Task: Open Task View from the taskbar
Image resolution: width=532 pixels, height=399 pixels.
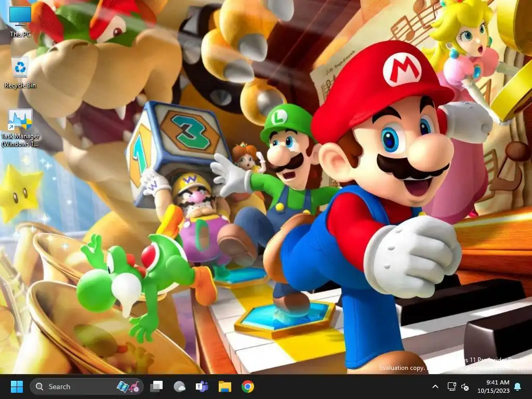Action: (x=157, y=387)
